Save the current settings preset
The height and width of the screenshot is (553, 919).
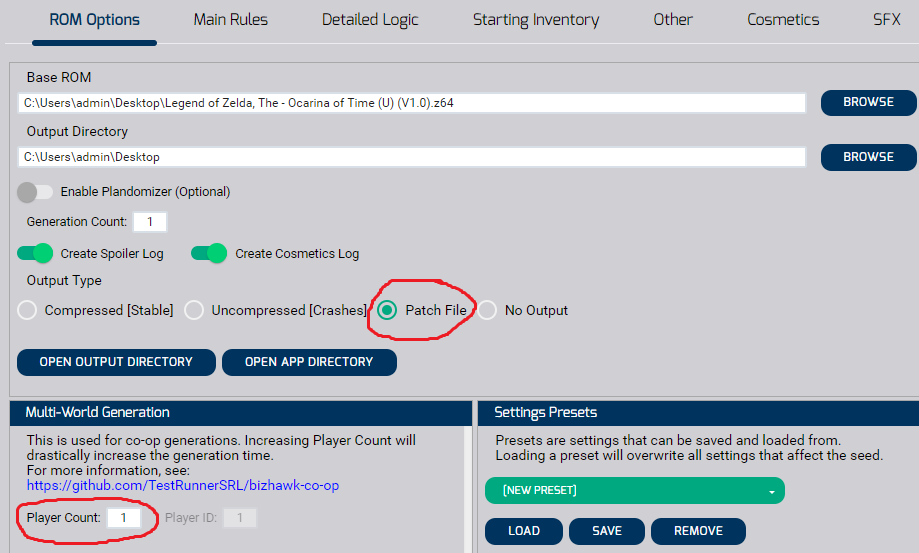tap(607, 531)
